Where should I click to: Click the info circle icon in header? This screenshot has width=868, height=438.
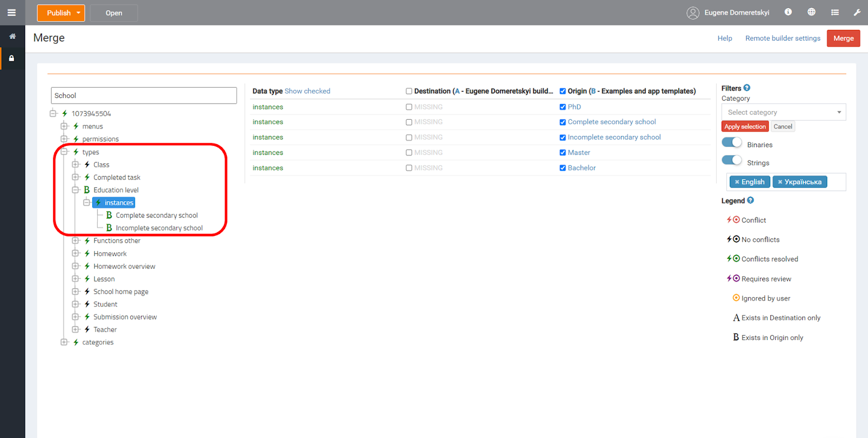coord(788,12)
